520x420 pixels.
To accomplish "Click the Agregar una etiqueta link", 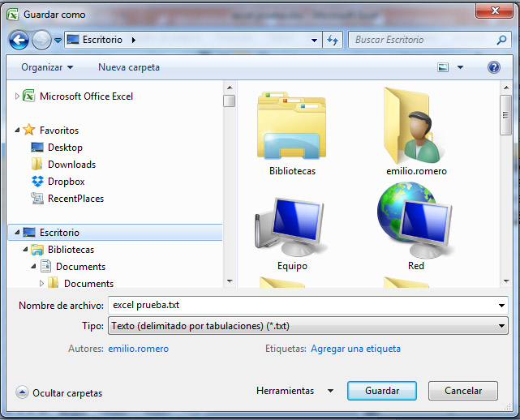I will pos(355,349).
